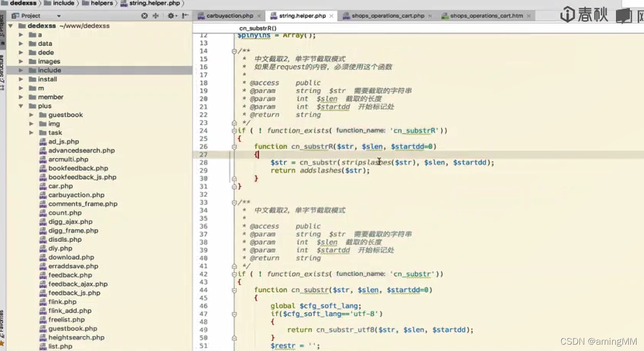Fold the if block at line 42

[234, 274]
